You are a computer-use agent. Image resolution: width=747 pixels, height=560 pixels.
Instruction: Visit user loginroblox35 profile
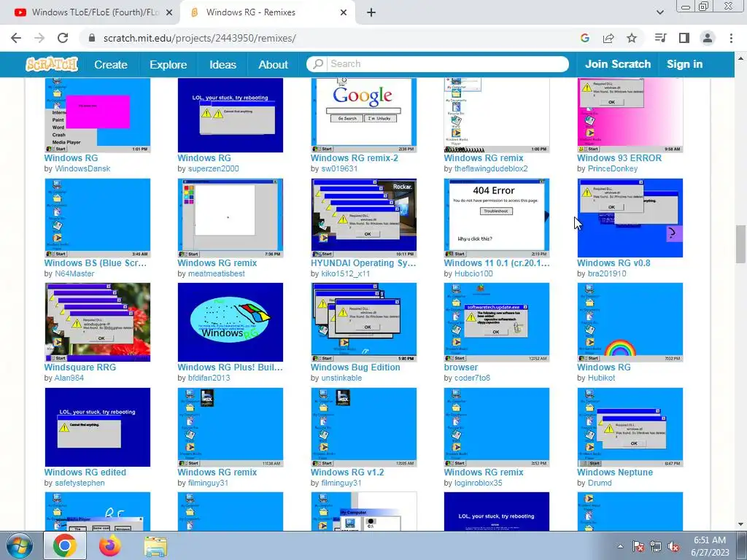[x=479, y=483]
